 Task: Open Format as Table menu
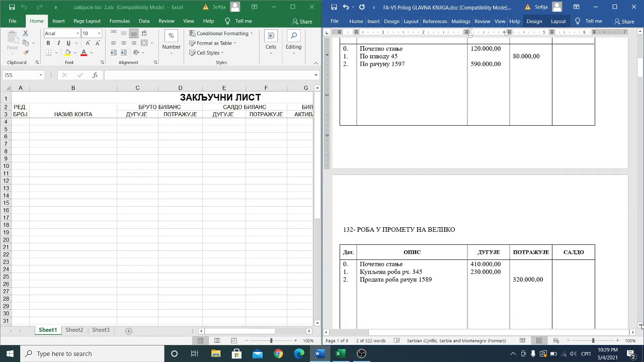(212, 43)
